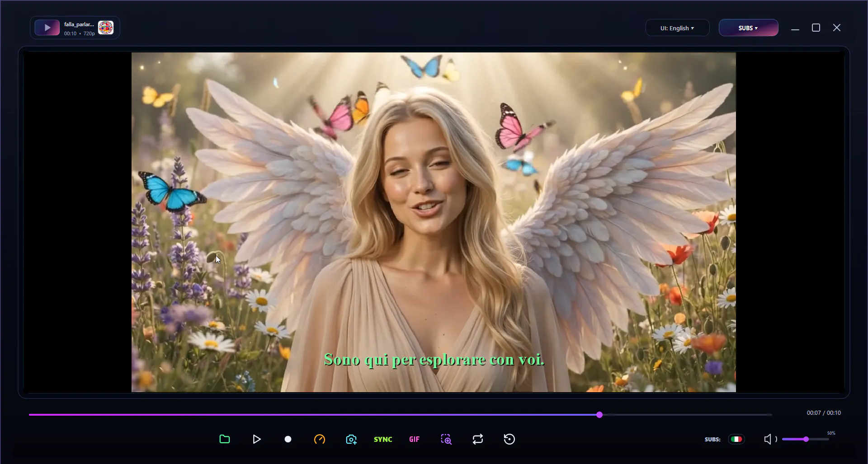Maximize the player window
Screen dimensions: 868x464
(x=816, y=28)
